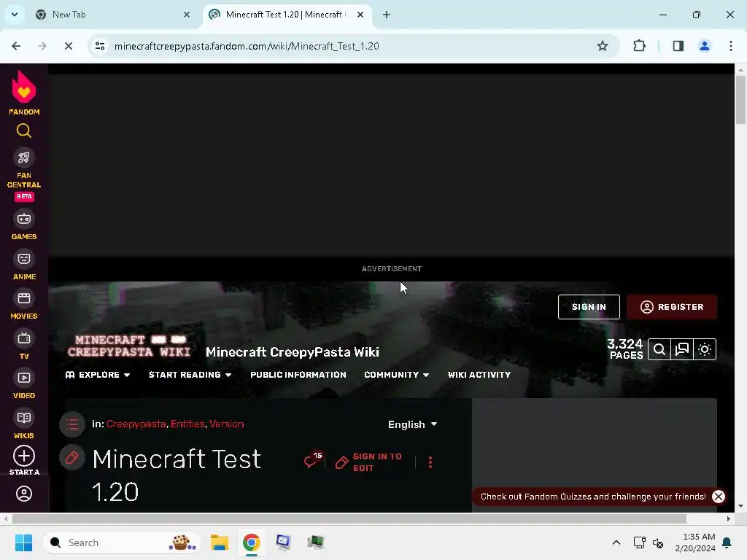Click the Sign In button
This screenshot has width=747, height=560.
589,307
